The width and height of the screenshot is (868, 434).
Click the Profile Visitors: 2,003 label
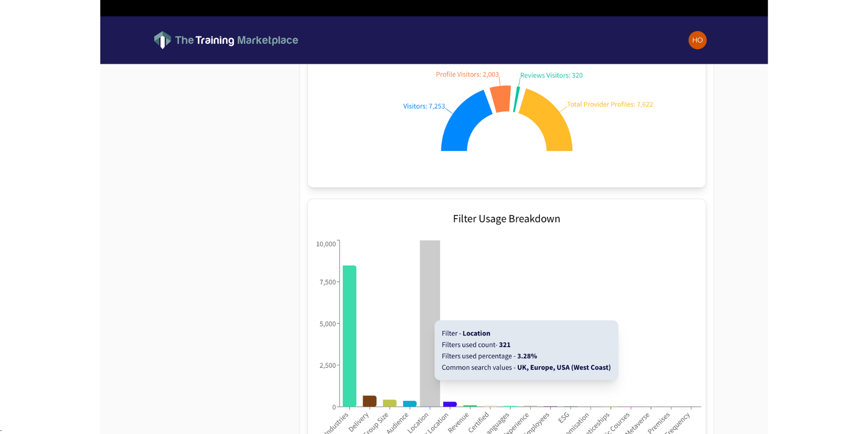pos(467,74)
